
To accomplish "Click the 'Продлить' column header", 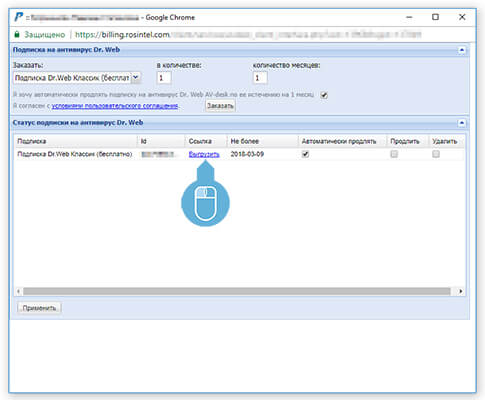I will pos(407,141).
